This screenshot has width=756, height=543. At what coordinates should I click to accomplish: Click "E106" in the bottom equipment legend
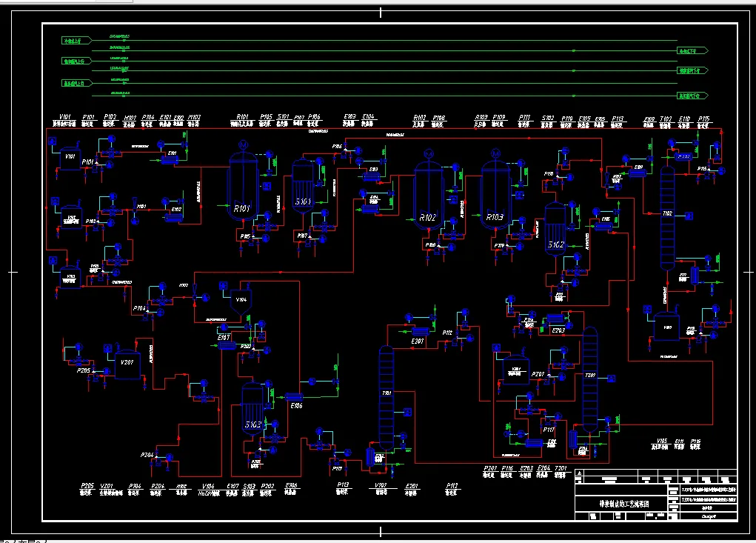[291, 486]
